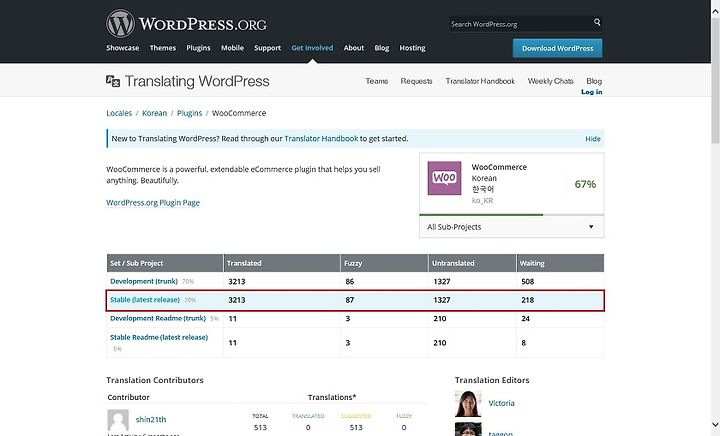Click the WooCommerce Woo plugin icon

[444, 178]
